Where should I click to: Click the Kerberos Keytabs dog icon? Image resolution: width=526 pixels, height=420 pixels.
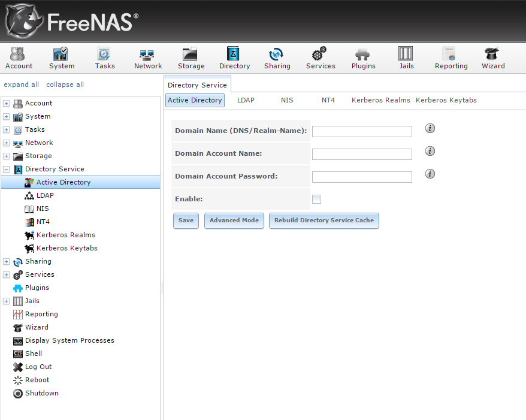(29, 248)
